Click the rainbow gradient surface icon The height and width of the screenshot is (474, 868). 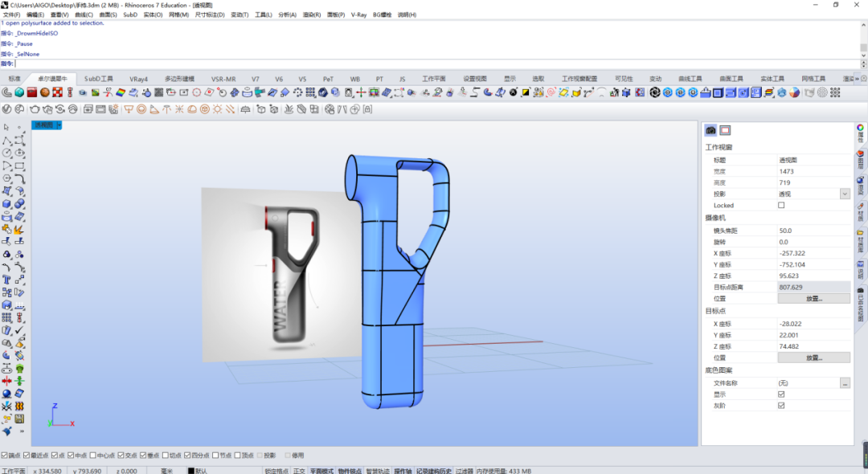tap(121, 92)
